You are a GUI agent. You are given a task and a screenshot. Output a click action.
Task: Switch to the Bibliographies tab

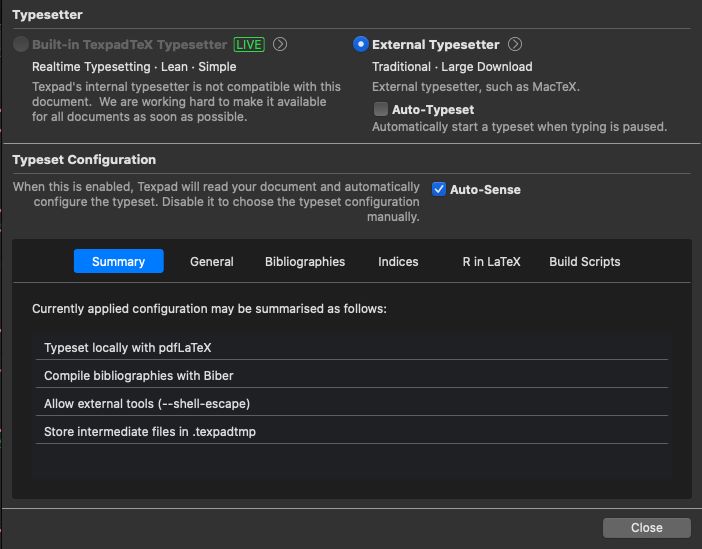click(x=305, y=261)
